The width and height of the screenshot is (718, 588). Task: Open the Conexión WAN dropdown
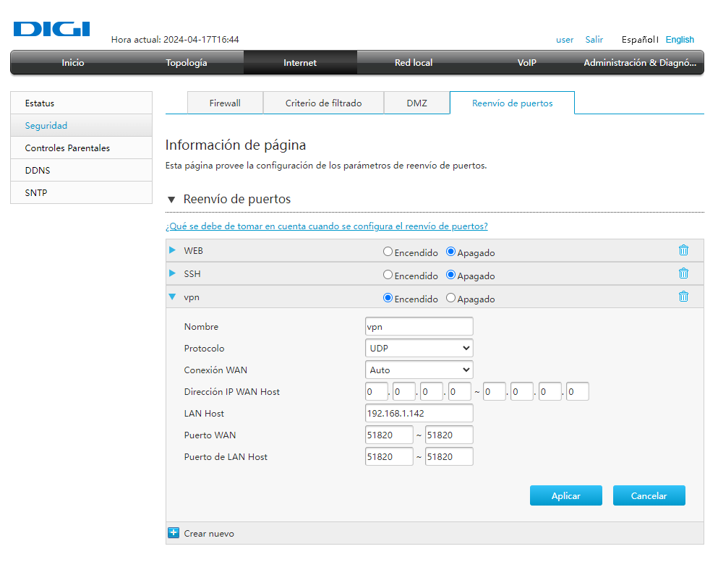click(419, 370)
